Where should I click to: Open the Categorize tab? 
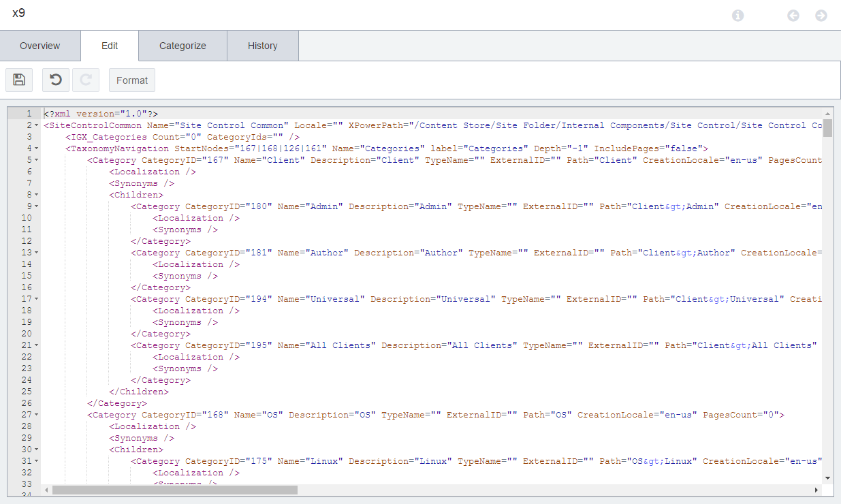pos(183,46)
